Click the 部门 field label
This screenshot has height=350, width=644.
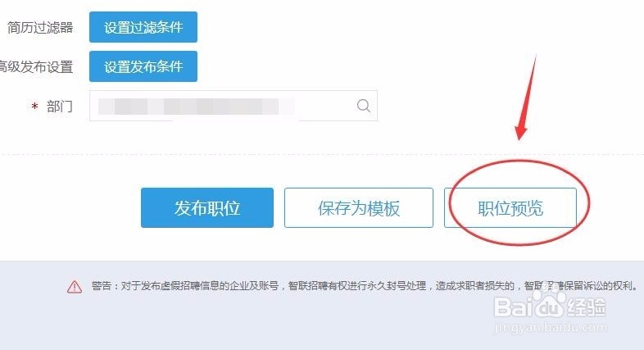pyautogui.click(x=60, y=107)
